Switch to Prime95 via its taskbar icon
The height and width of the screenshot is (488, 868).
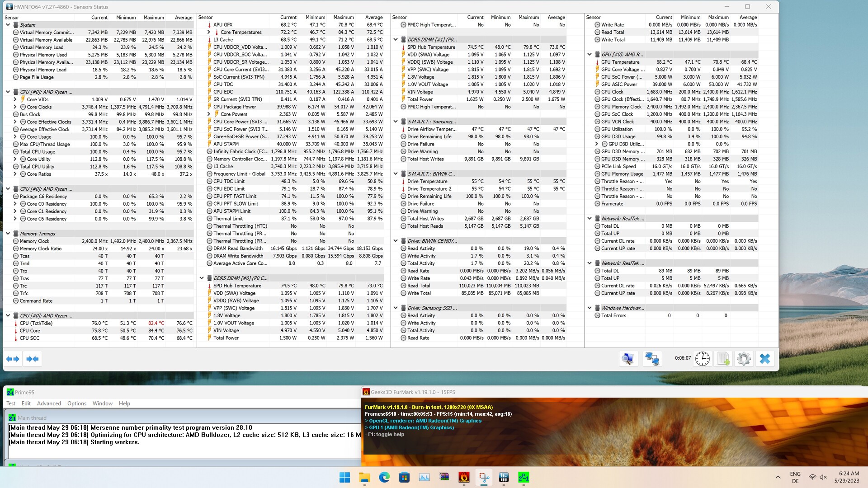coord(524,477)
